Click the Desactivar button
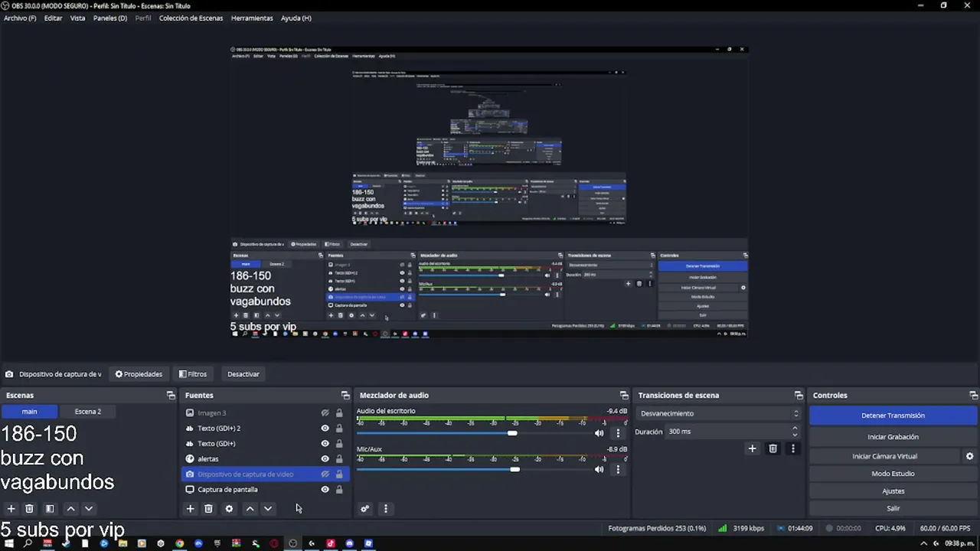 tap(243, 374)
